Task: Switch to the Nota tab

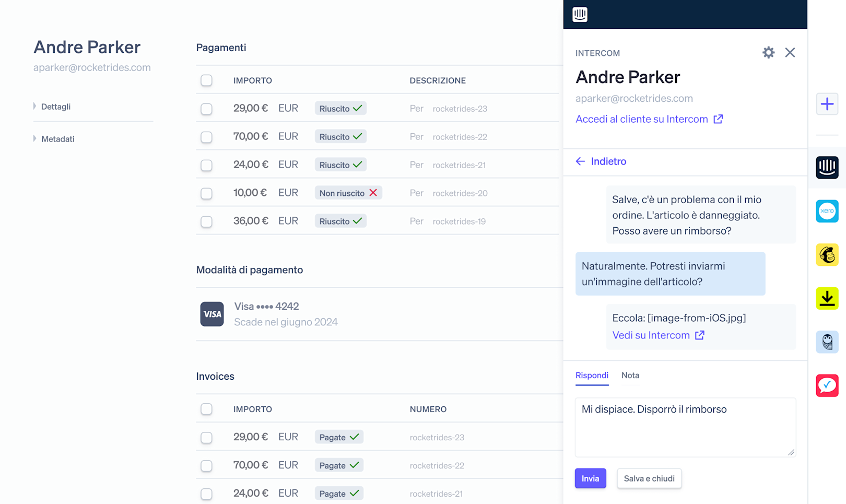Action: 630,376
